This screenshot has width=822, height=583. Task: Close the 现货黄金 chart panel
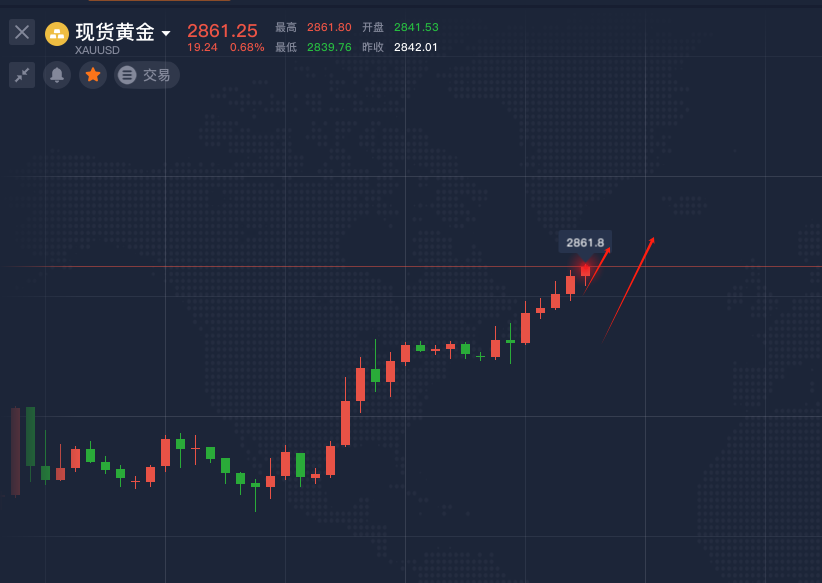click(22, 32)
